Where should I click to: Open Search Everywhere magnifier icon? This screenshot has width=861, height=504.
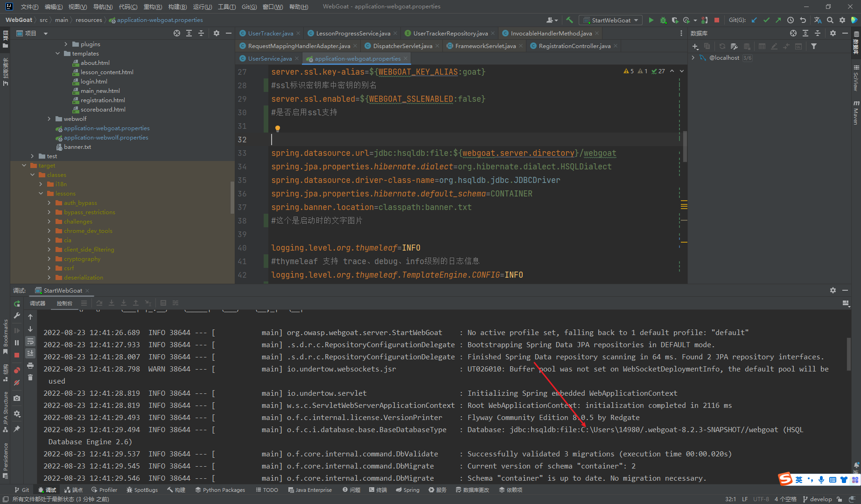830,20
